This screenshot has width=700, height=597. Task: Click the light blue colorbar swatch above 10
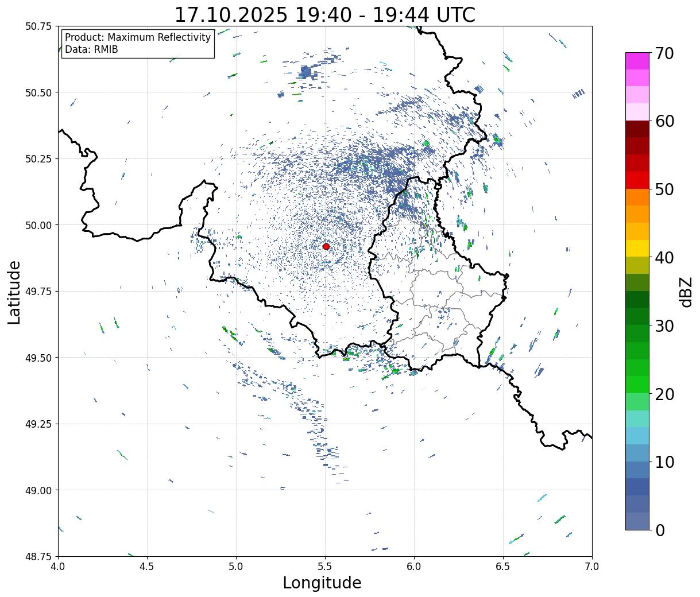(637, 453)
